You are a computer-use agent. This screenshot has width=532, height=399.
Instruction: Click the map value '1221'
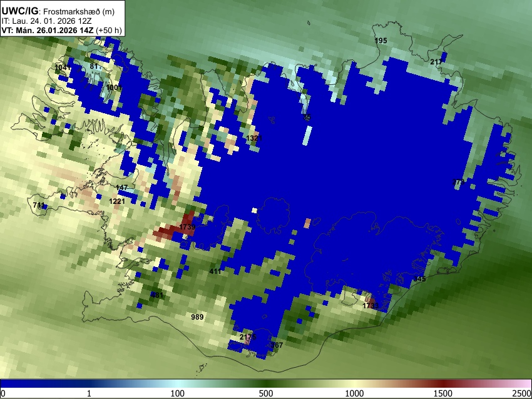click(x=117, y=201)
